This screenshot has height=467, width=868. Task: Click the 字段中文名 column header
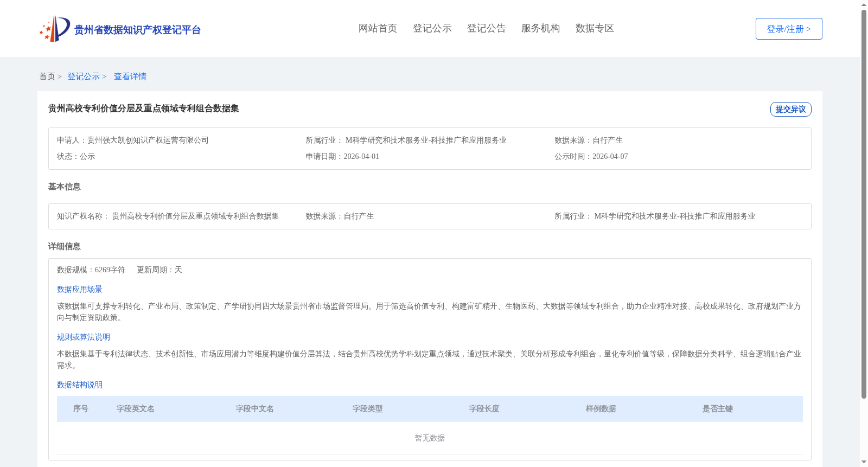pyautogui.click(x=255, y=409)
